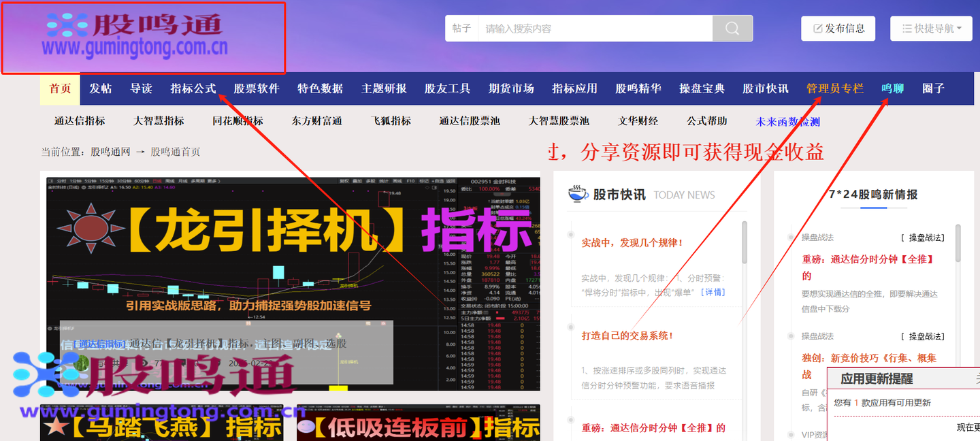Screen dimensions: 980x441
Task: Click the 7*24股鸣新情报 heading
Action: [x=873, y=194]
